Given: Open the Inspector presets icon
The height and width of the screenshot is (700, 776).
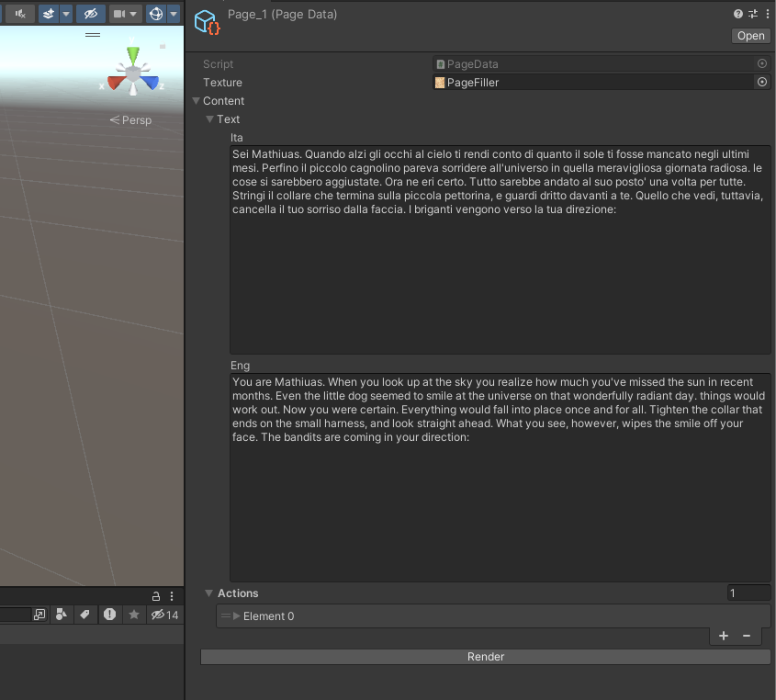Looking at the screenshot, I should click(753, 14).
